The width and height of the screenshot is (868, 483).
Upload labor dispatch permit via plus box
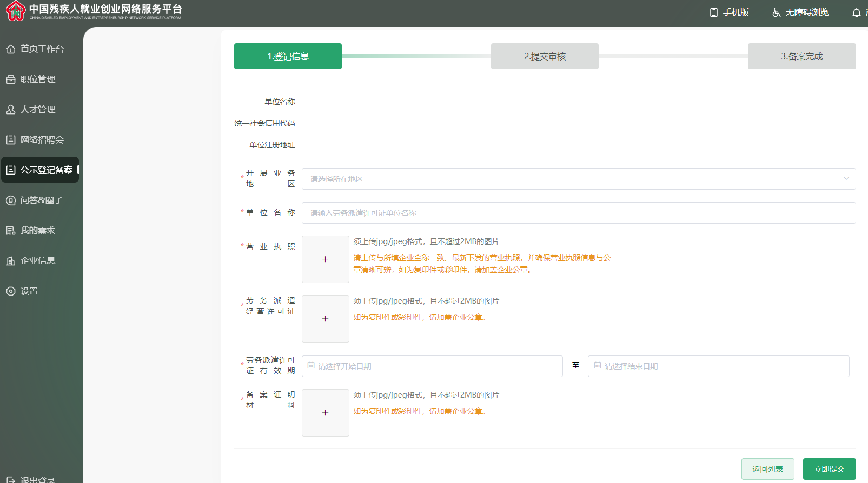(325, 319)
